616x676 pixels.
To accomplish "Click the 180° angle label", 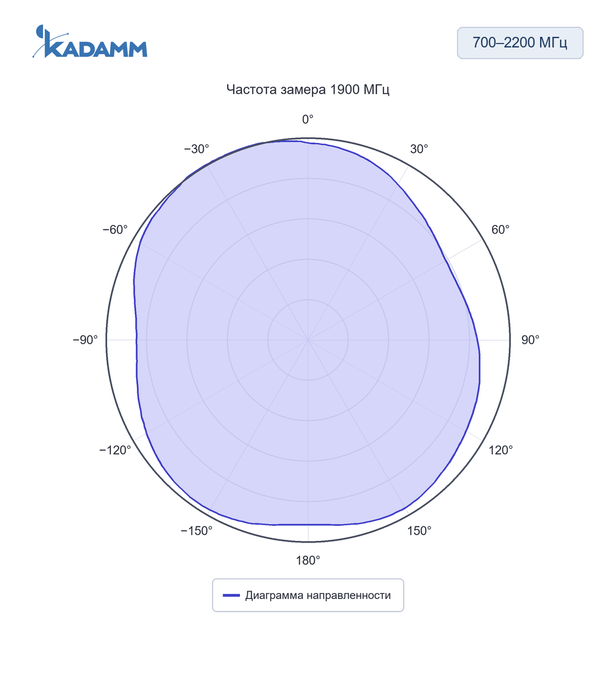I will 308,560.
